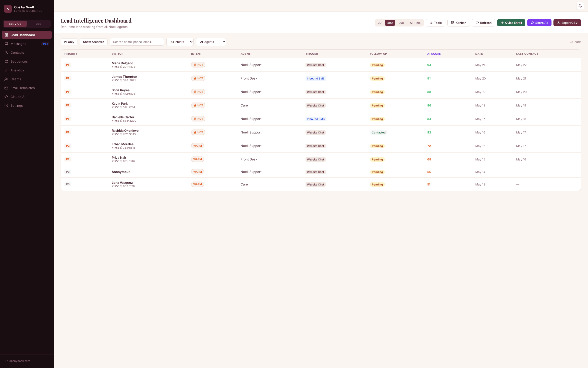Screen dimensions: 588x368
Task: Click the Score All button
Action: pyautogui.click(x=539, y=23)
